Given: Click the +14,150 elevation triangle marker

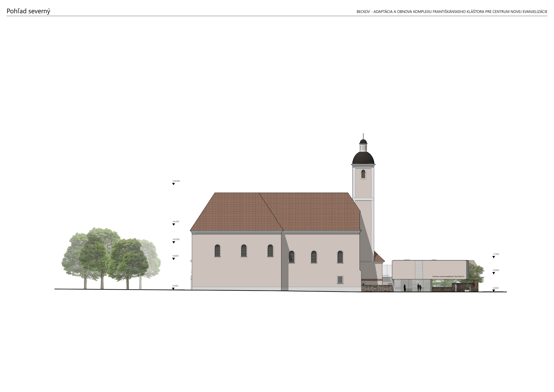Looking at the screenshot, I should pyautogui.click(x=174, y=224).
